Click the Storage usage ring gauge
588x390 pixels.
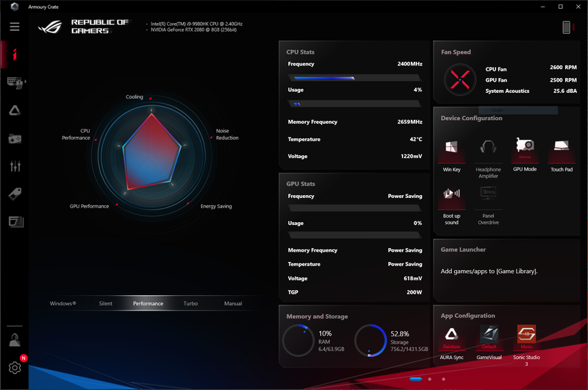tap(370, 341)
